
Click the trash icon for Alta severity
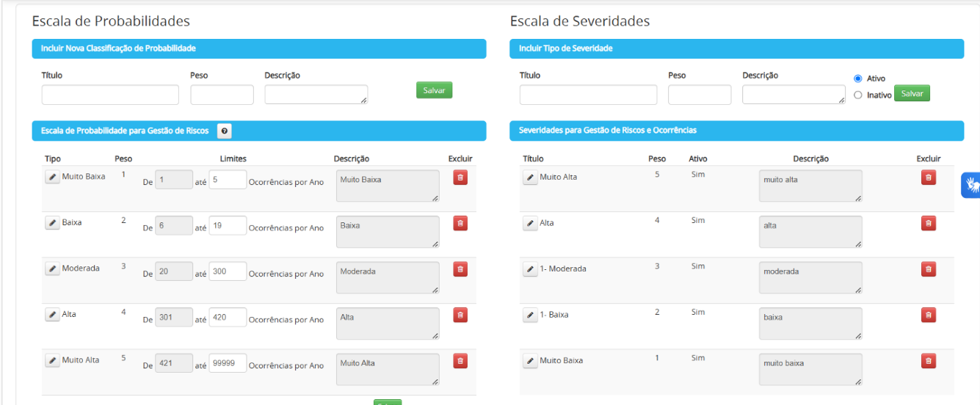click(928, 223)
